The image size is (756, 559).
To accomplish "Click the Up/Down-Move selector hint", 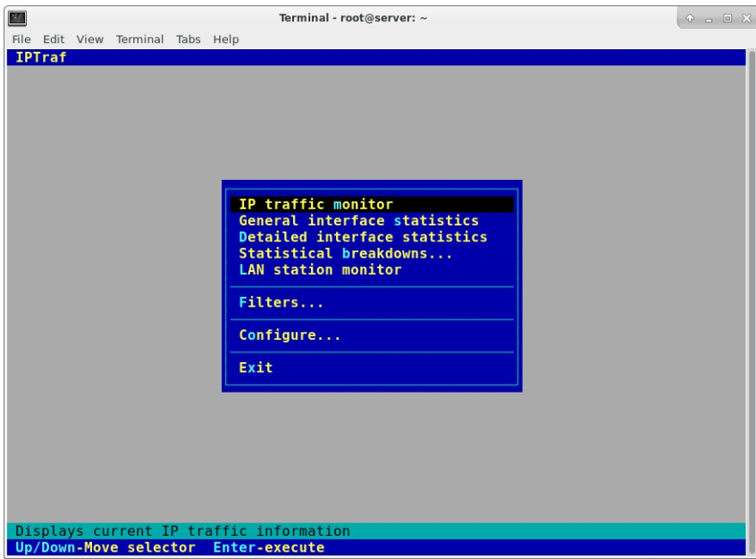I will tap(105, 547).
